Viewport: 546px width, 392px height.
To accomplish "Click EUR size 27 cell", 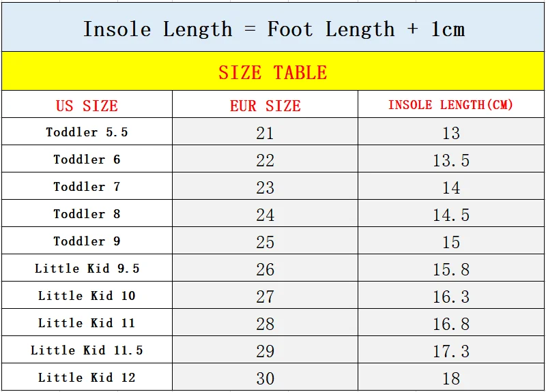I will click(265, 297).
